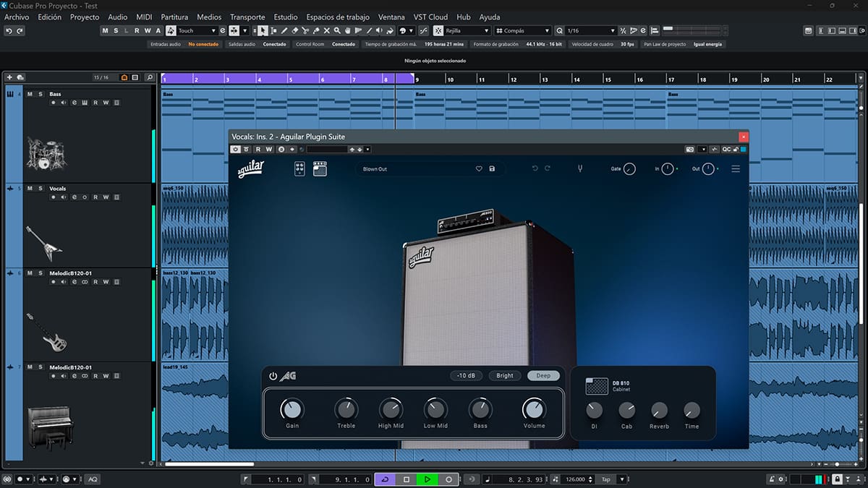868x488 pixels.
Task: Solo the Vocals track
Action: tap(41, 188)
